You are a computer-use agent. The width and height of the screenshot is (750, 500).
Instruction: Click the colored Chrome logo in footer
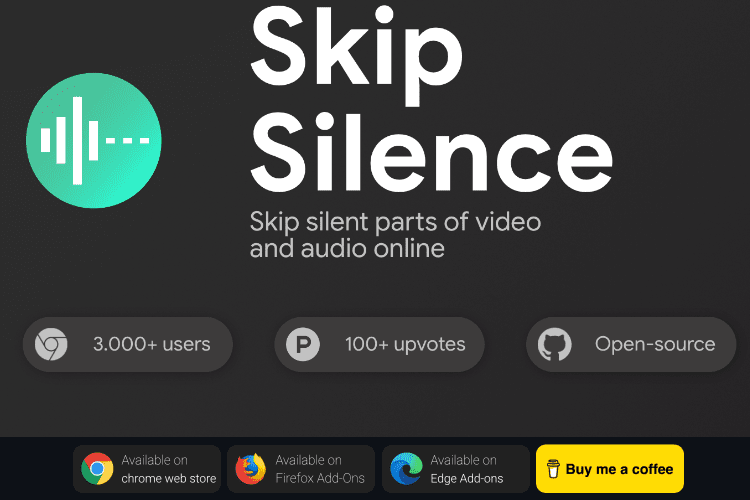point(97,468)
